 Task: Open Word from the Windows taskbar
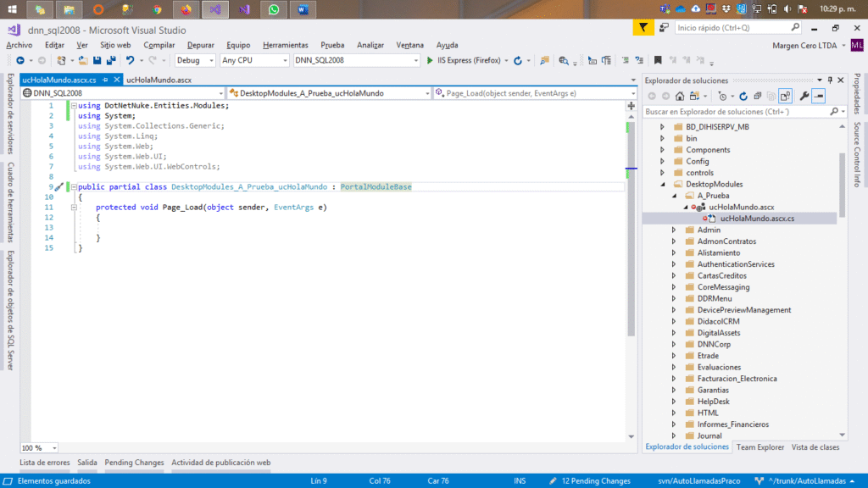click(x=303, y=9)
